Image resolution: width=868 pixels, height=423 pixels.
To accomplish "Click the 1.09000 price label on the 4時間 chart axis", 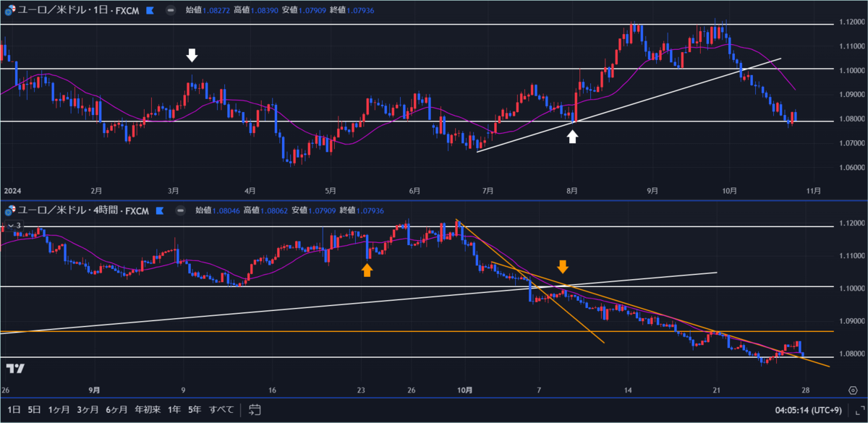I will [851, 320].
